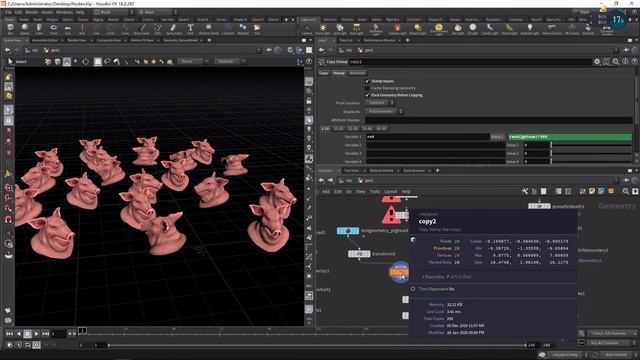The image size is (640, 360).
Task: Switch to the Stamp tab
Action: (339, 73)
